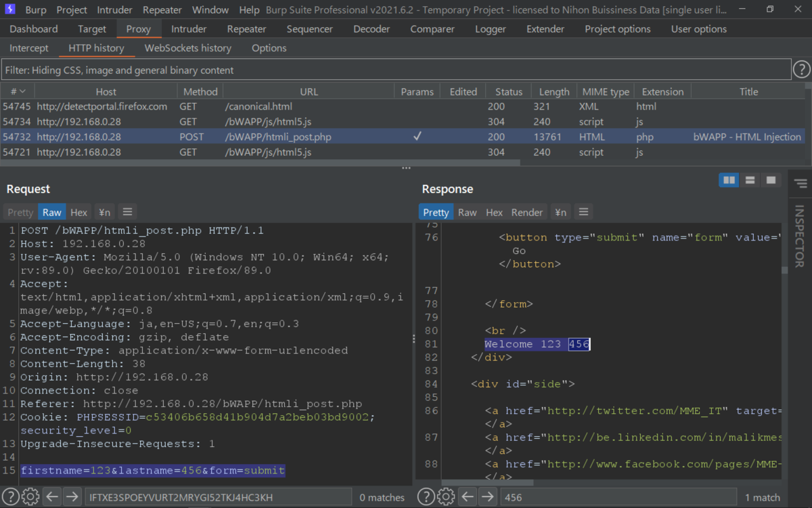Image resolution: width=812 pixels, height=508 pixels.
Task: Switch to the Dashboard tab
Action: coord(34,29)
